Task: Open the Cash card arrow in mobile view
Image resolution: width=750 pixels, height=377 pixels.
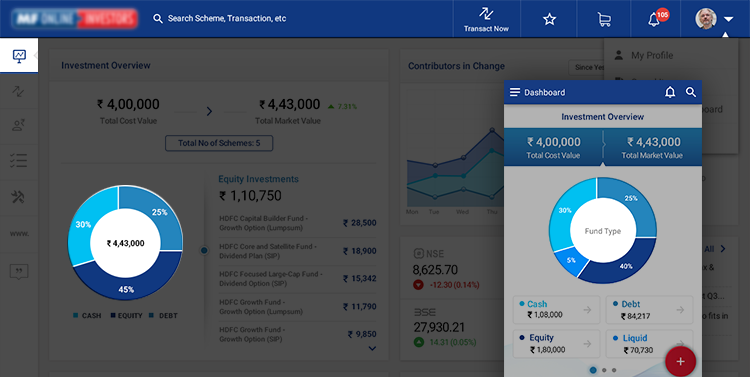Action: click(587, 310)
